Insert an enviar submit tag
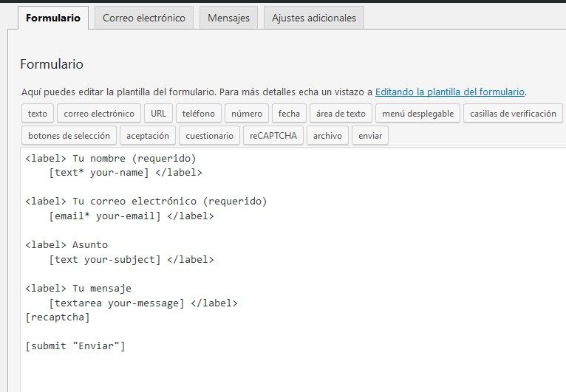The width and height of the screenshot is (566, 392). pyautogui.click(x=370, y=136)
